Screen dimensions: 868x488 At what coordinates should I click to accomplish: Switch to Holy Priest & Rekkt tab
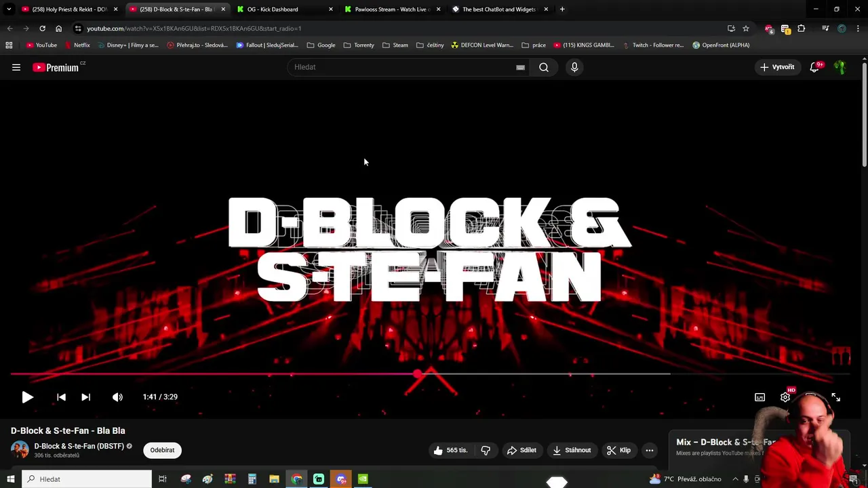click(x=69, y=9)
